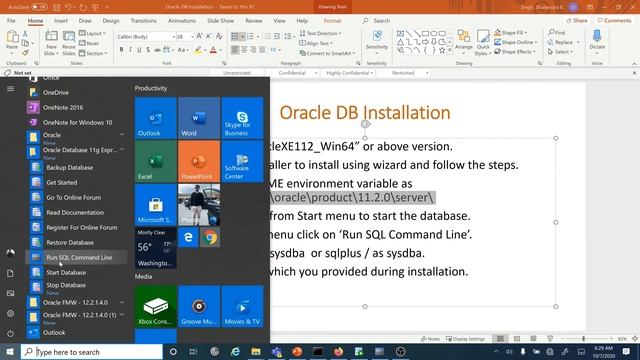Toggle Italic formatting
This screenshot has width=640, height=360.
[x=130, y=50]
